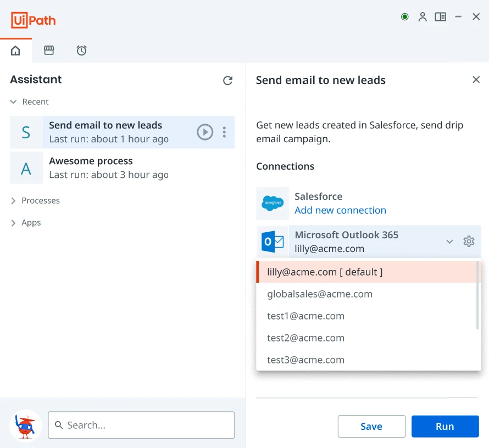The height and width of the screenshot is (448, 489).
Task: Click the Search input field
Action: pyautogui.click(x=141, y=425)
